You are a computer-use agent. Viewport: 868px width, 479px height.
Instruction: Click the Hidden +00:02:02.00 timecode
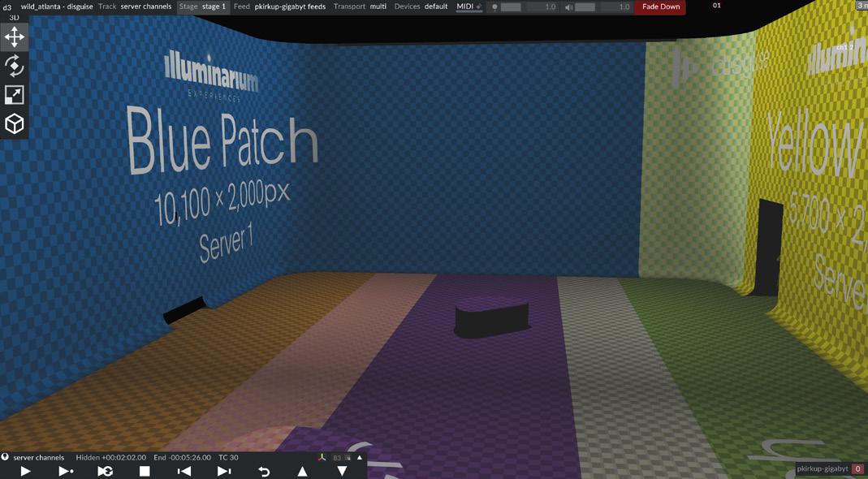pyautogui.click(x=110, y=457)
